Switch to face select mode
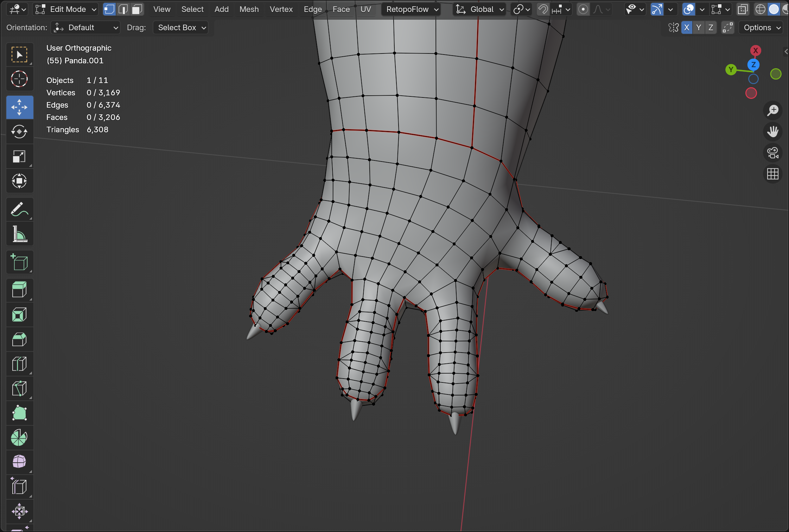Viewport: 789px width, 532px height. point(137,9)
